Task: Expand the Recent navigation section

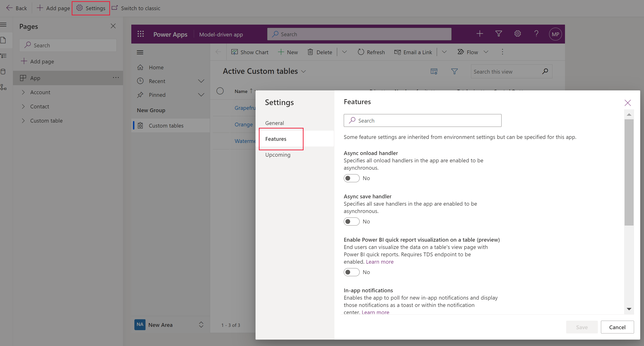Action: 201,80
